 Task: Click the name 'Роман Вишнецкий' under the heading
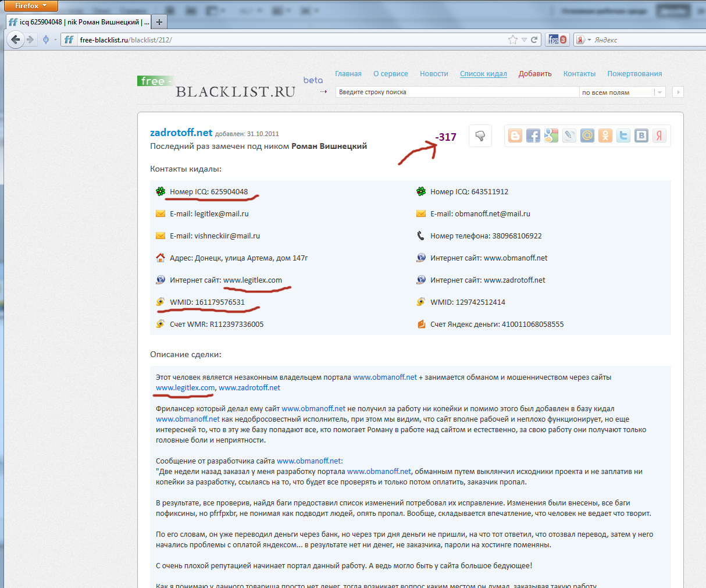[329, 147]
